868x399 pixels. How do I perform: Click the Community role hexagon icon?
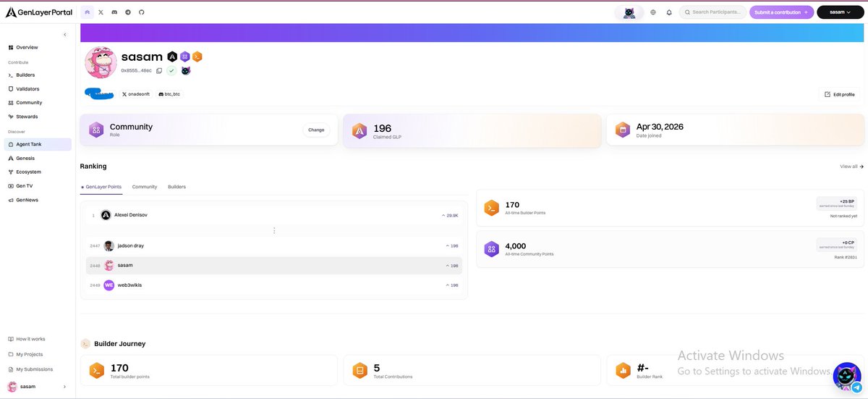96,130
